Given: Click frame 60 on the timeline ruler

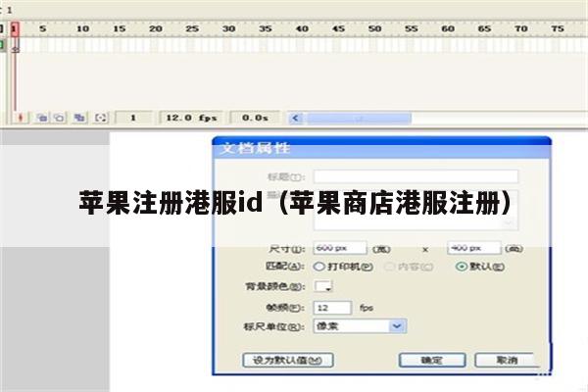Looking at the screenshot, I should point(448,28).
